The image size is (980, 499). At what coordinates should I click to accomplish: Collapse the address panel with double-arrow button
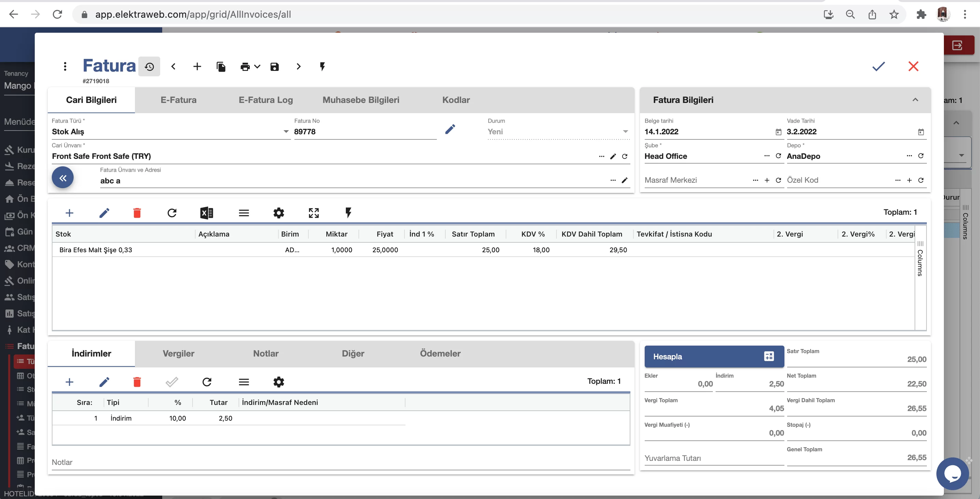tap(63, 177)
